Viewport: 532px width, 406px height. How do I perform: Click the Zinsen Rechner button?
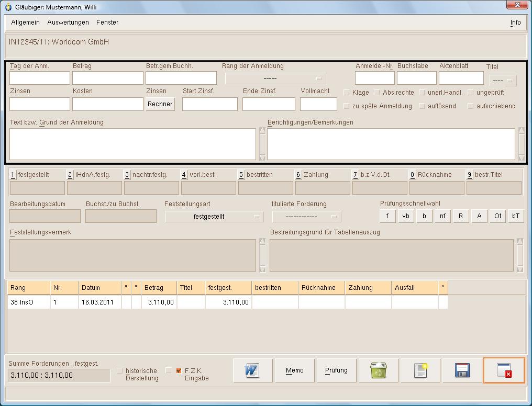click(160, 104)
